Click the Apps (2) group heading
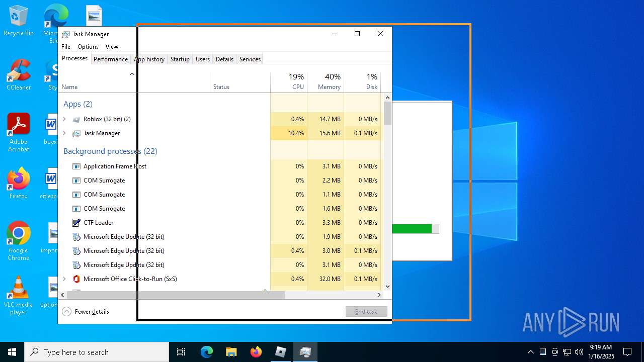644x362 pixels. [x=78, y=104]
